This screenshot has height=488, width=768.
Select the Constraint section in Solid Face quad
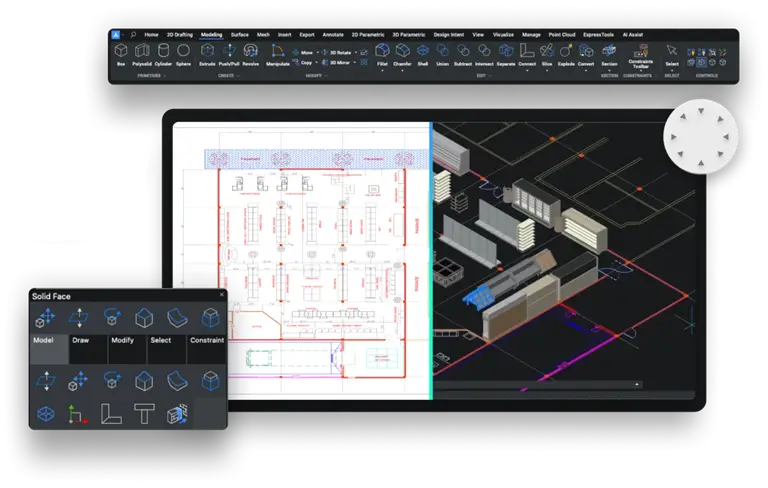(207, 349)
